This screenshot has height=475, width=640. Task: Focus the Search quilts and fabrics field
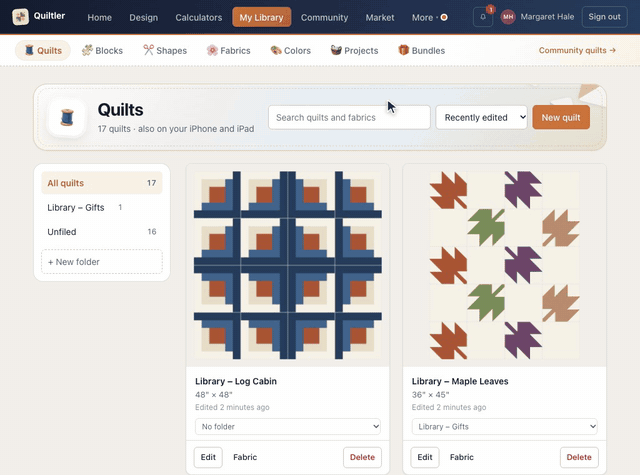tap(349, 118)
